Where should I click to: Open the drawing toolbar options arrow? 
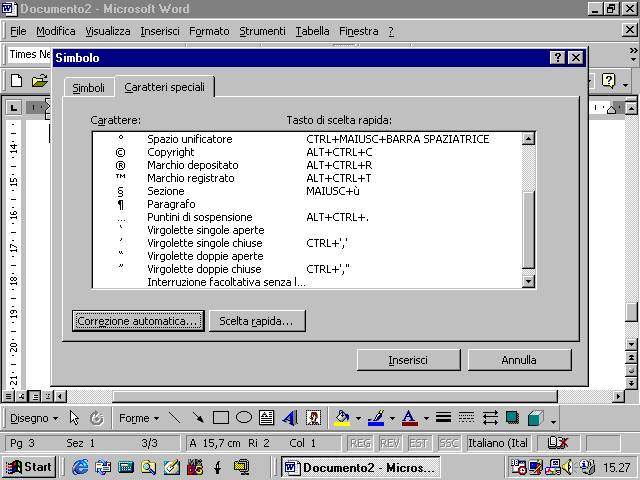(x=553, y=422)
